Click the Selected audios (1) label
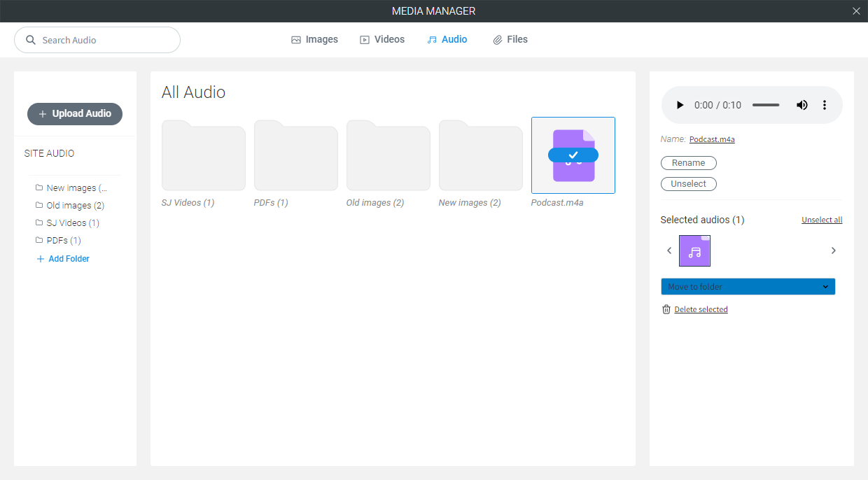Viewport: 868px width, 480px height. [702, 220]
